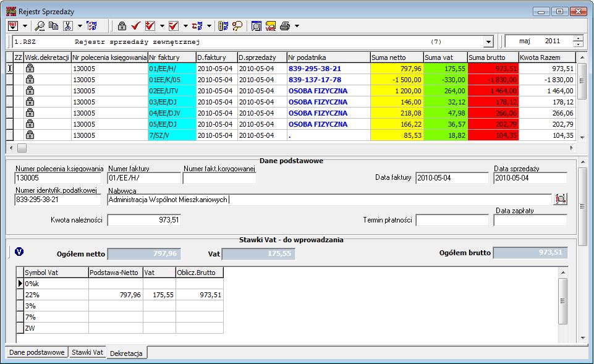
Task: Open the VAT register menu icon
Action: click(x=13, y=26)
